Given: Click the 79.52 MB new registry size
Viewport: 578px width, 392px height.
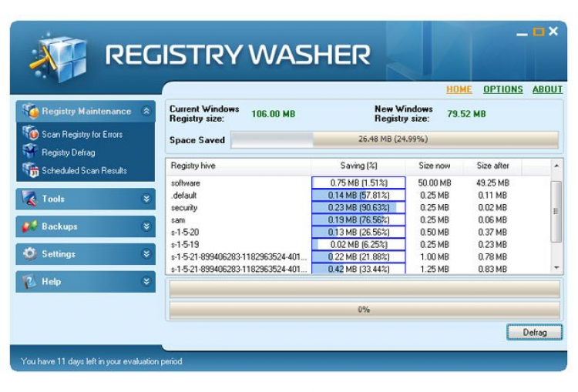Looking at the screenshot, I should point(466,114).
